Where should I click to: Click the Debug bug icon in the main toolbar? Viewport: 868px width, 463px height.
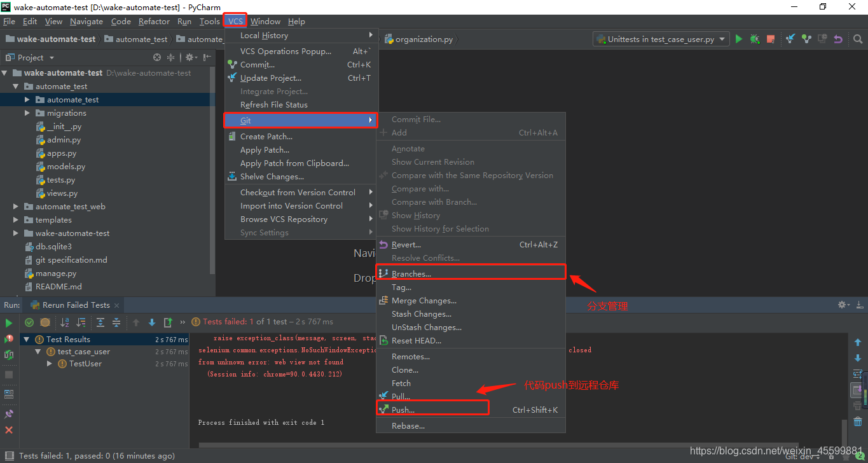pyautogui.click(x=755, y=39)
